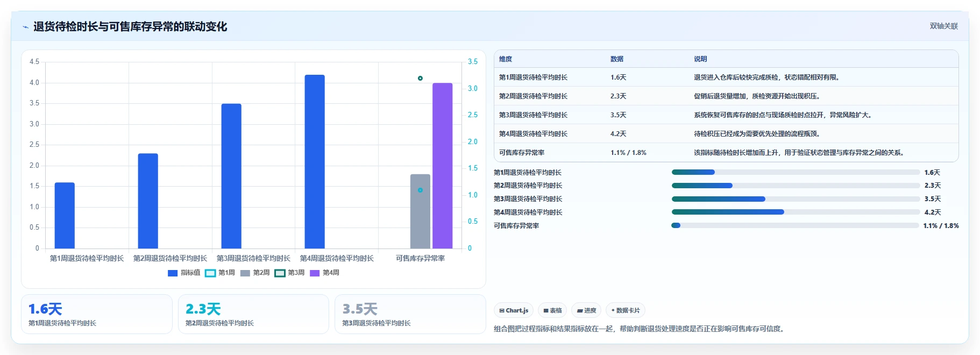The width and height of the screenshot is (980, 355).
Task: Toggle the 第3周 legend item
Action: pyautogui.click(x=289, y=273)
